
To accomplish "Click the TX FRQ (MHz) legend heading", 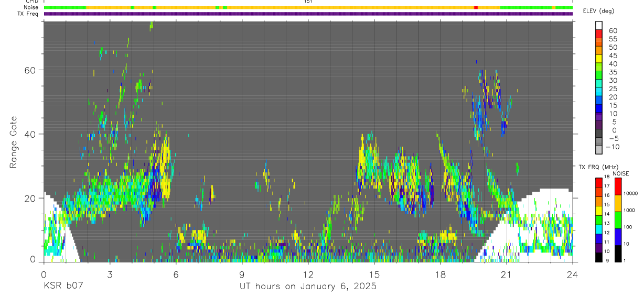I will tap(597, 167).
